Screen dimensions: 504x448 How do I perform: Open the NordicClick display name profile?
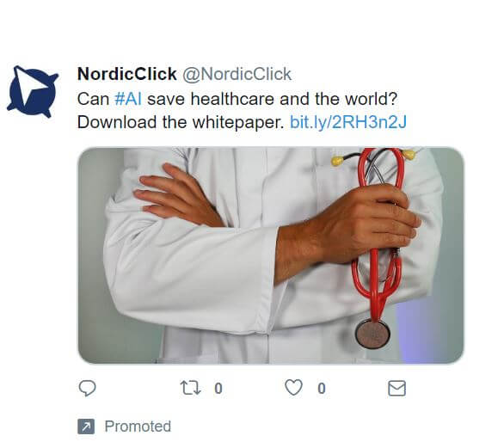coord(127,74)
